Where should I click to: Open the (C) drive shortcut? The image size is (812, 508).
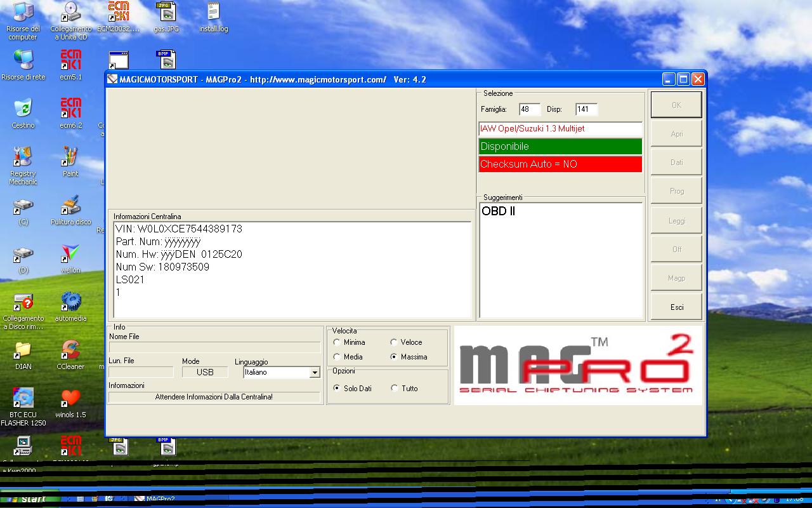click(23, 211)
